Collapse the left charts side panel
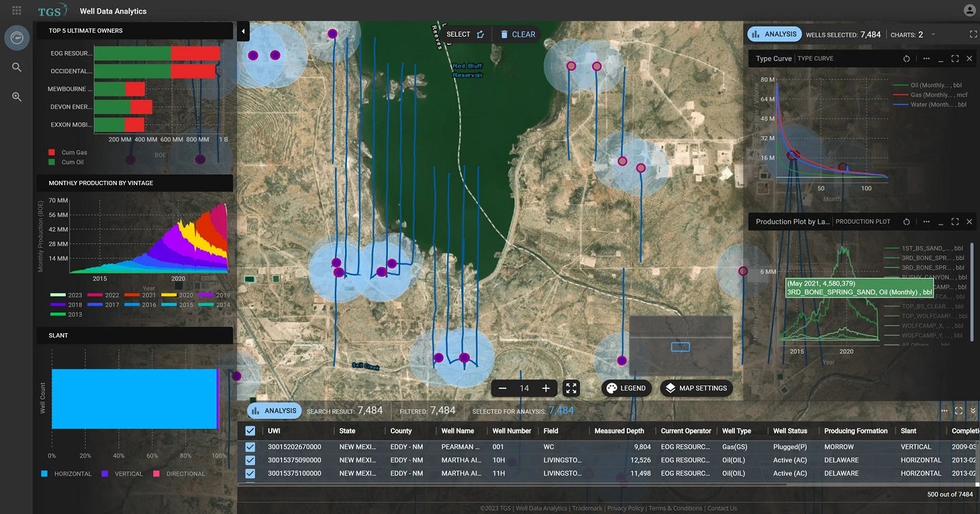This screenshot has height=514, width=980. pyautogui.click(x=243, y=31)
